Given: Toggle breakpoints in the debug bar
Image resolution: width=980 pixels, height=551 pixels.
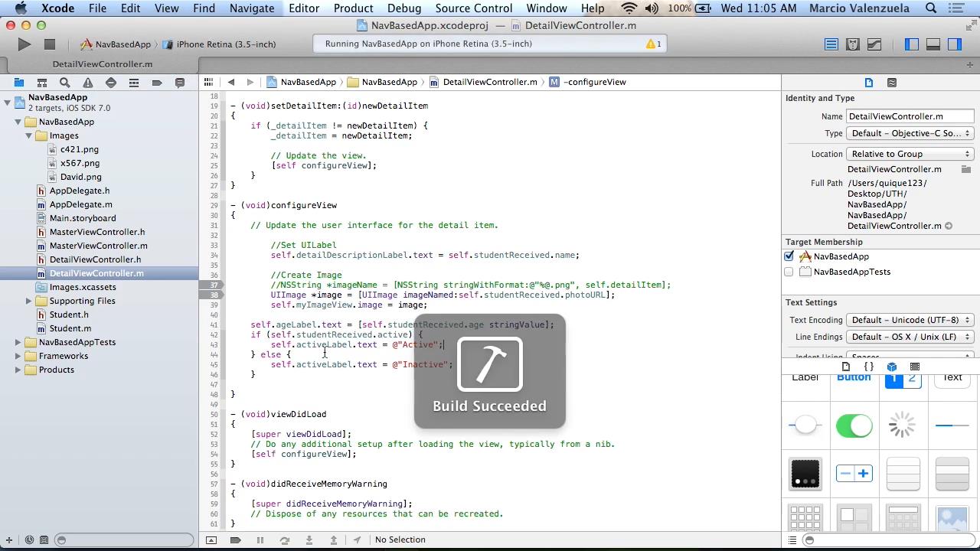Looking at the screenshot, I should pyautogui.click(x=236, y=540).
